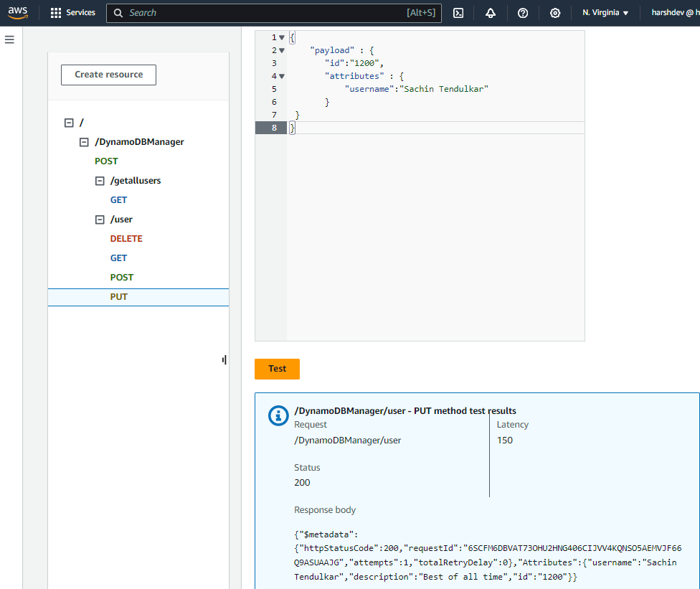Open the settings gear icon
Screen dimensions: 700x589
coord(555,13)
